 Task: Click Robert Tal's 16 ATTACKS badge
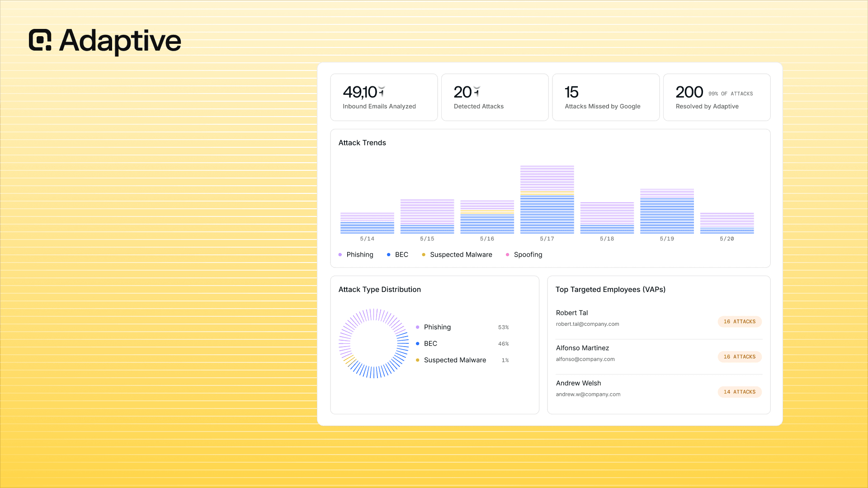click(740, 322)
